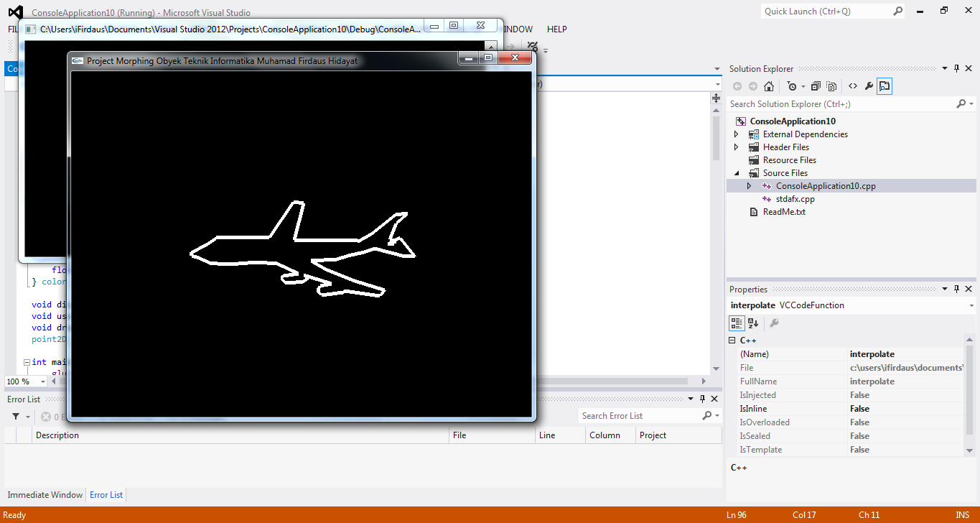Screen dimensions: 980x523
Task: Sort Error List by Line column
Action: [x=560, y=435]
